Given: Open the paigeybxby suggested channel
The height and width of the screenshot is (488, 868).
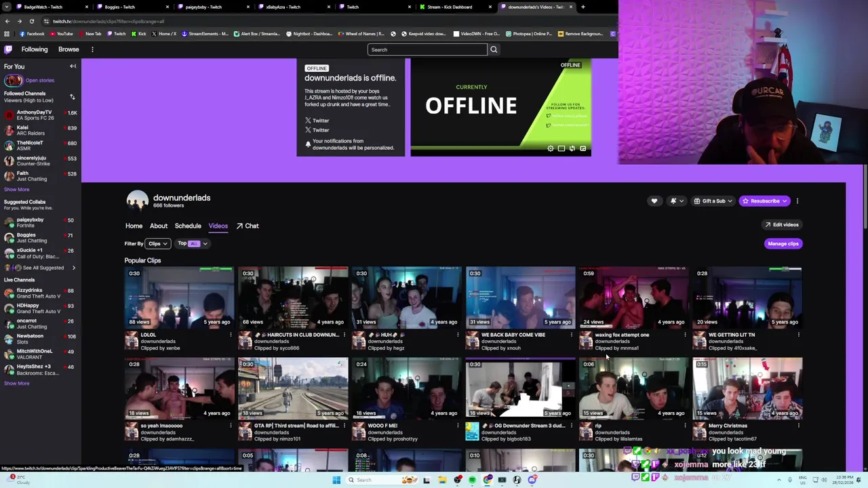Looking at the screenshot, I should pyautogui.click(x=40, y=223).
